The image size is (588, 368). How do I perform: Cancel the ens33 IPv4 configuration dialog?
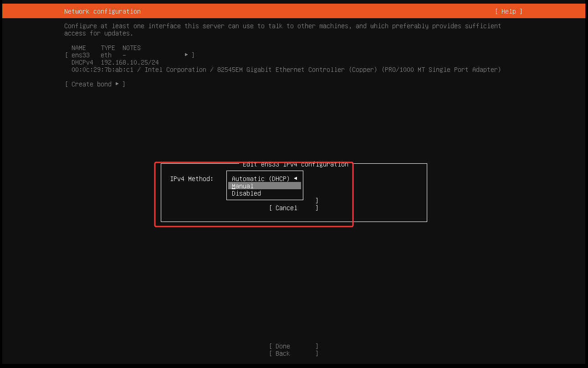tap(286, 208)
